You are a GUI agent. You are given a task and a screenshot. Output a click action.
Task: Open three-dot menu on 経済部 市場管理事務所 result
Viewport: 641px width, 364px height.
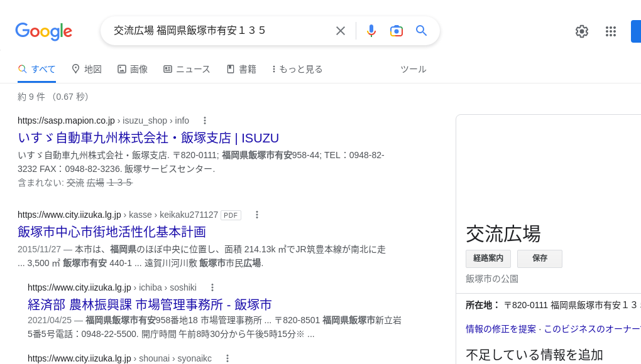click(x=212, y=287)
